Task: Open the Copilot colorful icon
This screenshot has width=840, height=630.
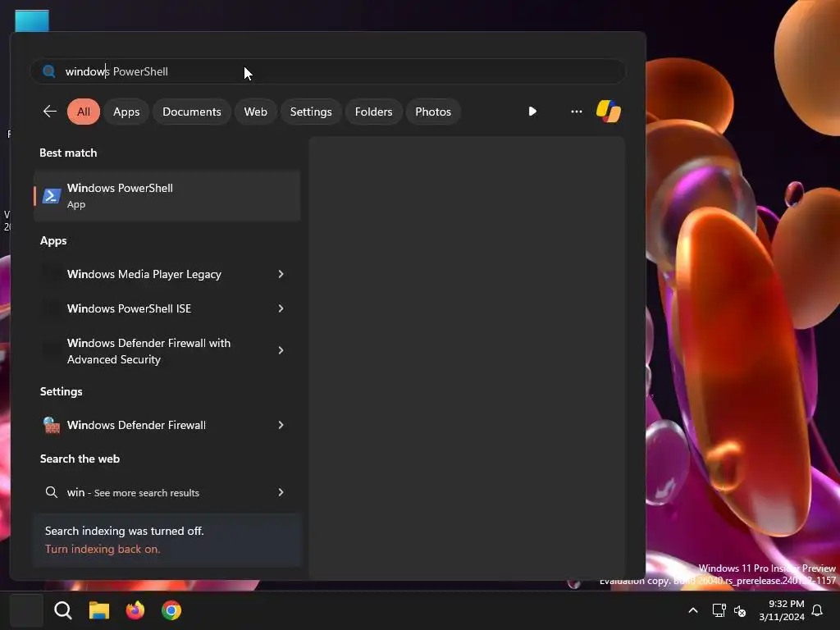Action: tap(609, 112)
